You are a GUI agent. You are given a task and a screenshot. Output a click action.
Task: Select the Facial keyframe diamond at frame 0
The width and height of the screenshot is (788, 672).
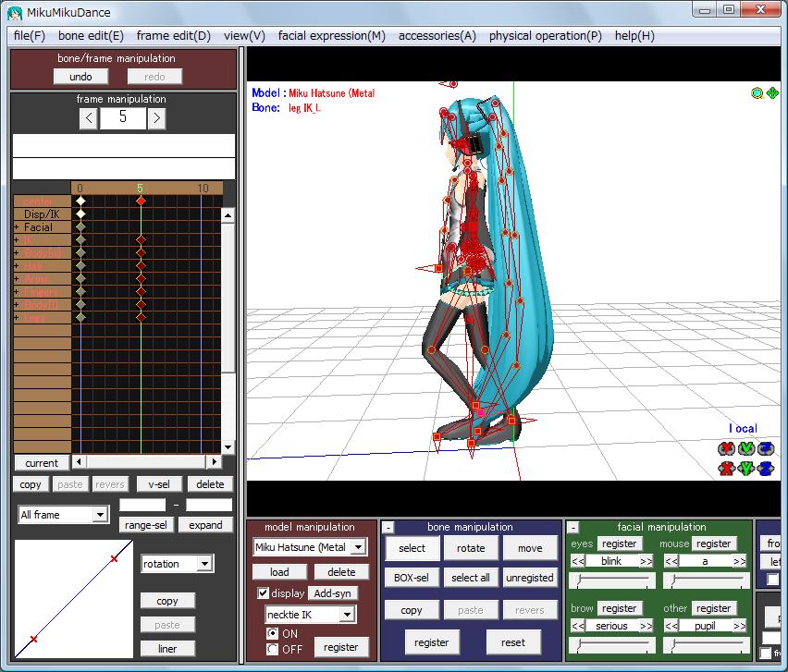pyautogui.click(x=80, y=227)
